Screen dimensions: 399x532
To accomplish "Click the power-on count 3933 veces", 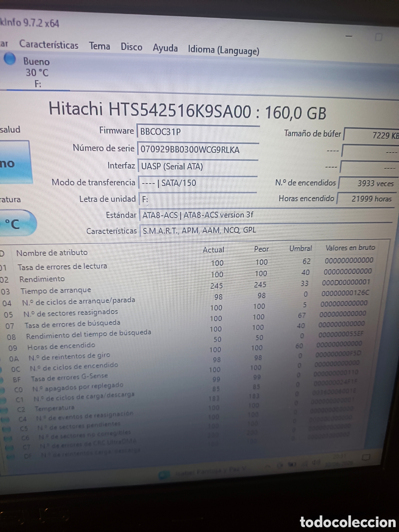I will coord(368,183).
